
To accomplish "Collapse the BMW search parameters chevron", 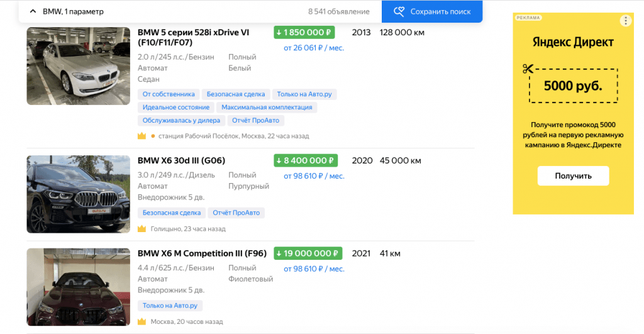I will 33,11.
